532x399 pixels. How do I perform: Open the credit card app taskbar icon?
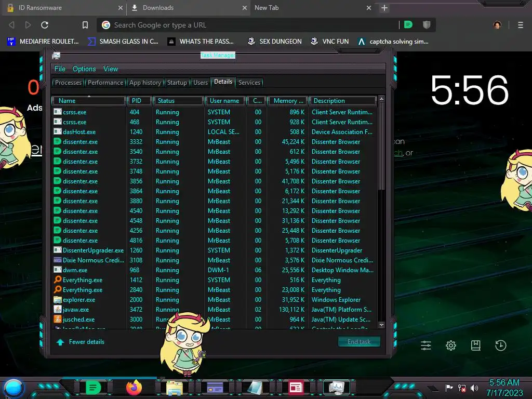[215, 388]
